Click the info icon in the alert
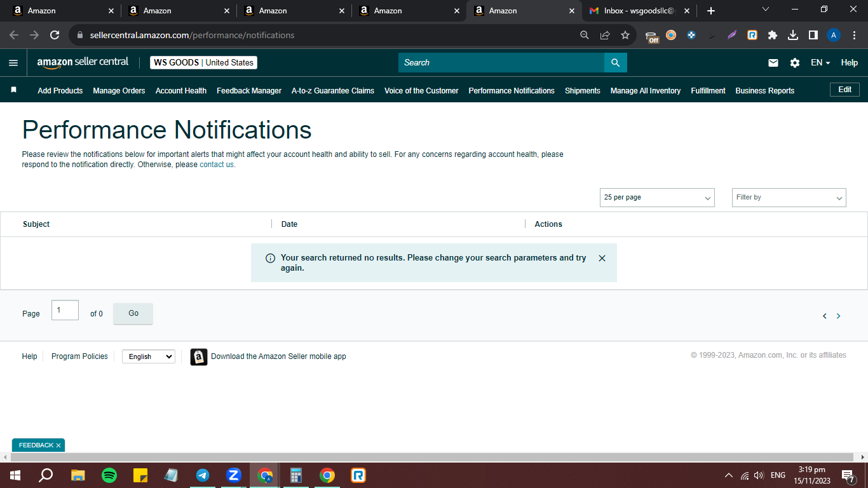 [270, 258]
